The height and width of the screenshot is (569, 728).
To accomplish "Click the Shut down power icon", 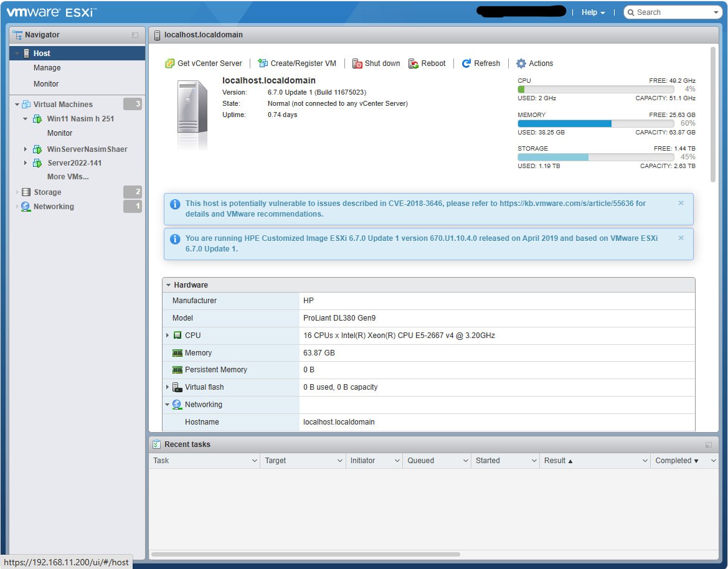I will pyautogui.click(x=357, y=63).
